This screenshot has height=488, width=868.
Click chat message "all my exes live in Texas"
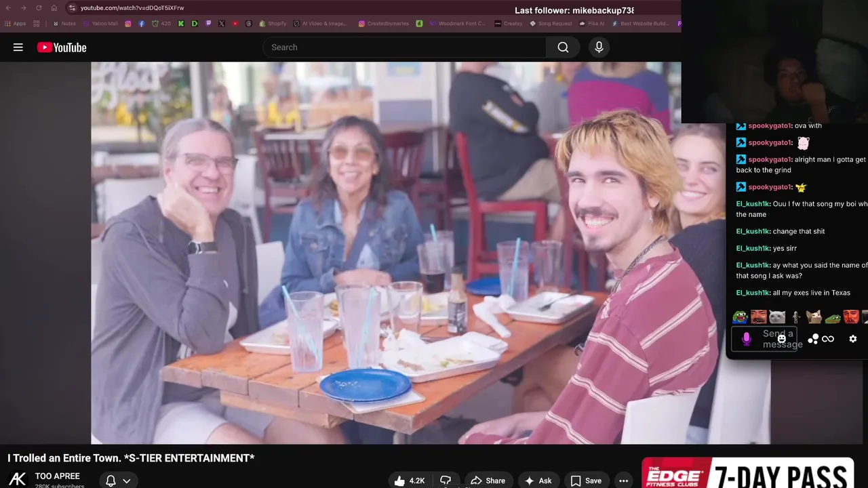812,293
